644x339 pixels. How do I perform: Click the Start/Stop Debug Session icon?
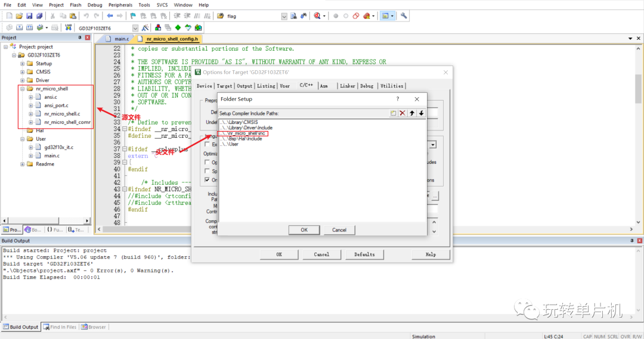317,16
